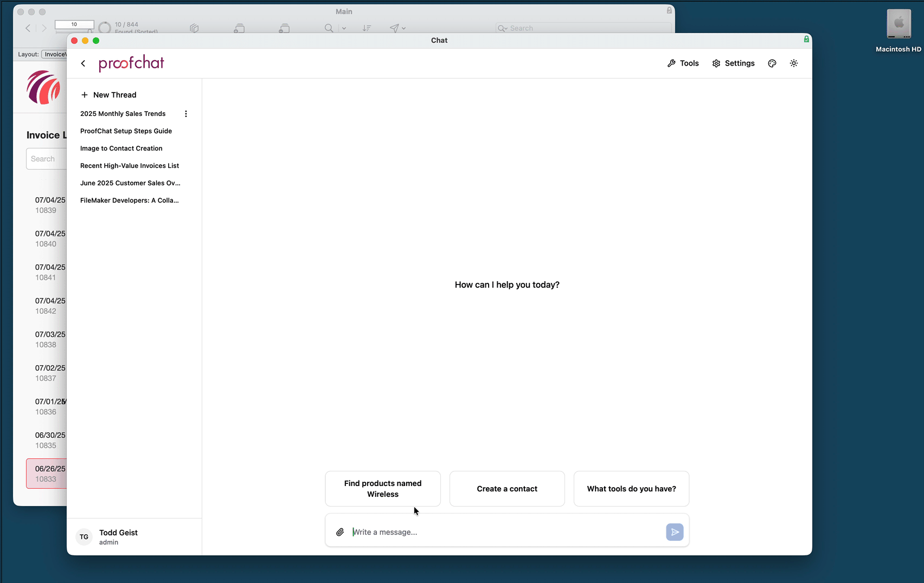The height and width of the screenshot is (583, 924).
Task: Expand the share options chevron in FileMaker
Action: [x=403, y=28]
